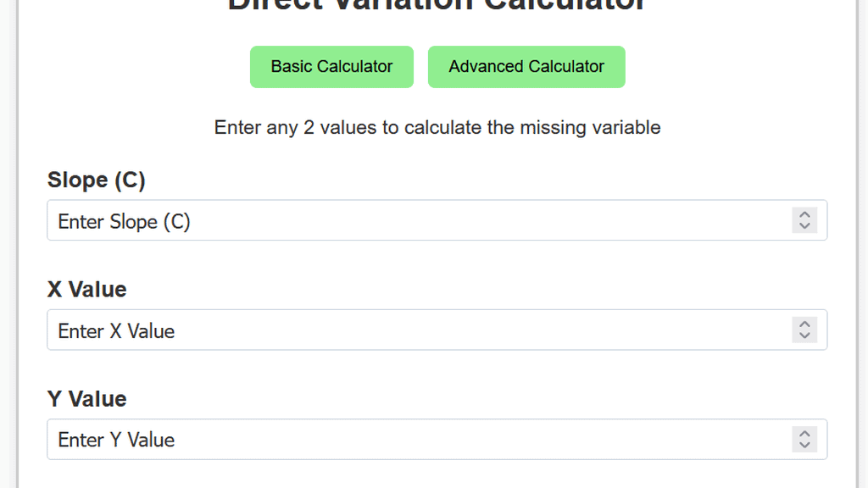
Task: Select the X Value label
Action: click(x=86, y=289)
